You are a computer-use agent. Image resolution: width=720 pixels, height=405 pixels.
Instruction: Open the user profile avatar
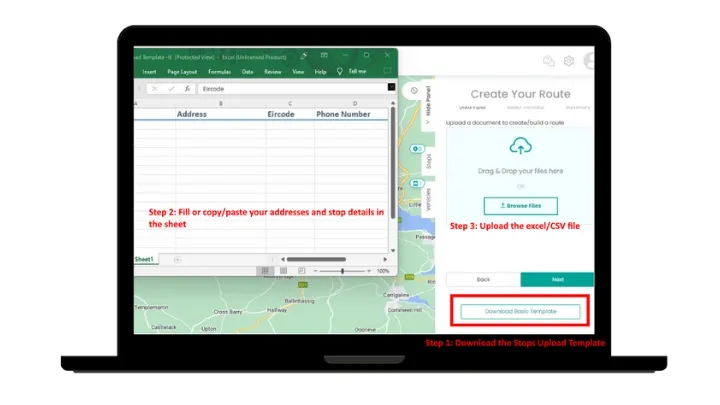click(x=589, y=61)
